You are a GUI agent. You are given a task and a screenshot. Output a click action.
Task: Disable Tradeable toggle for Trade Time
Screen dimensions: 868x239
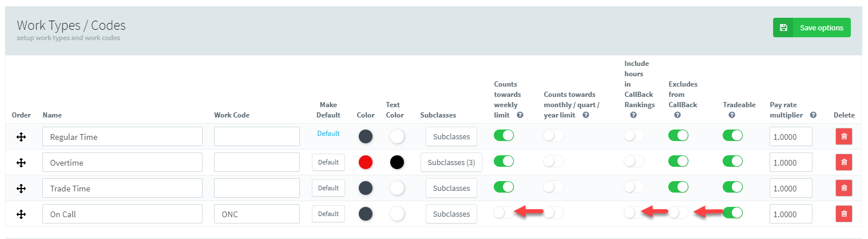(732, 187)
